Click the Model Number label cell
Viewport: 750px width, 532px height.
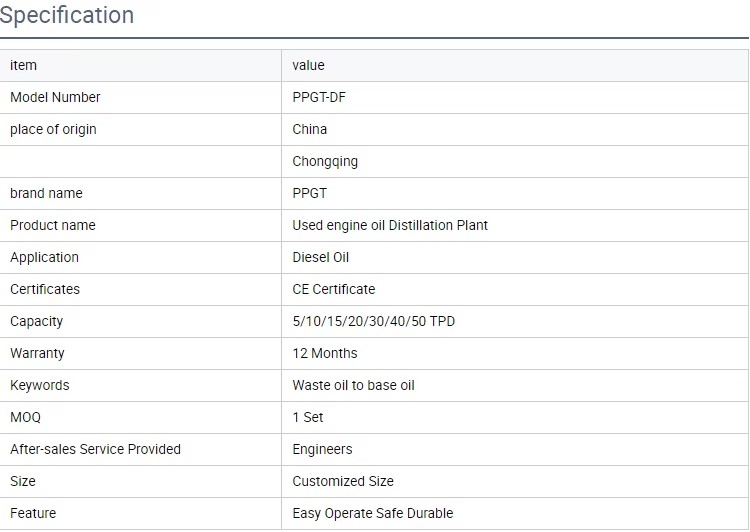141,98
